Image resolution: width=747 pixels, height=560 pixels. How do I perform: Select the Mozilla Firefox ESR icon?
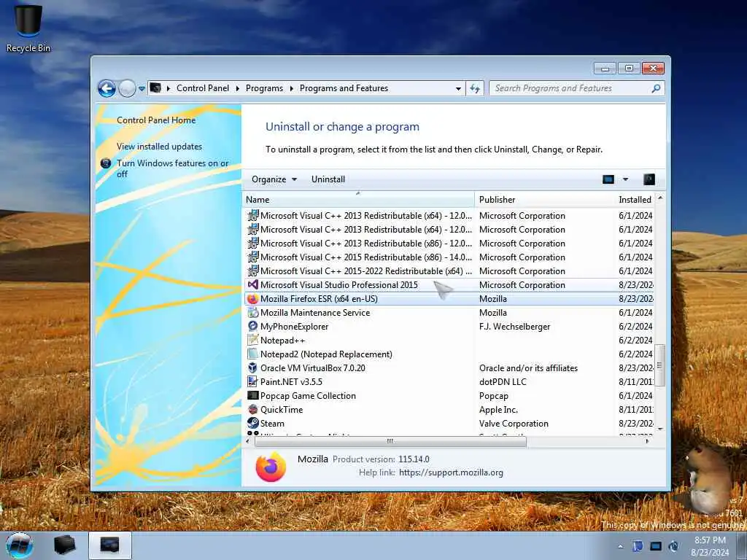pyautogui.click(x=253, y=298)
